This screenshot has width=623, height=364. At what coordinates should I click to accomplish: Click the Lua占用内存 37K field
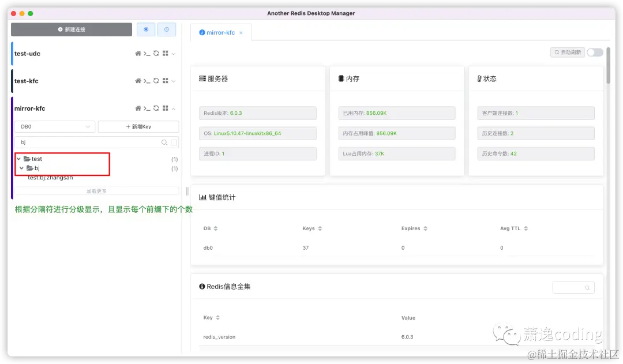click(396, 154)
